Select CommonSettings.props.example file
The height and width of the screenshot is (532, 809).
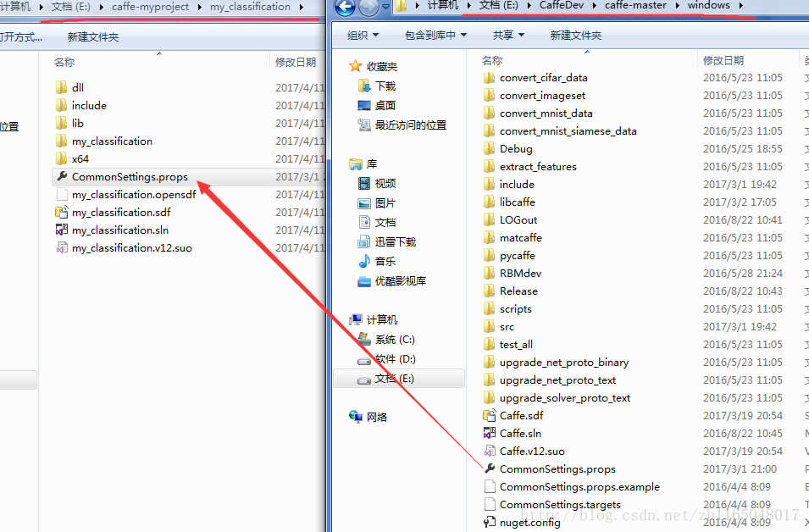579,486
